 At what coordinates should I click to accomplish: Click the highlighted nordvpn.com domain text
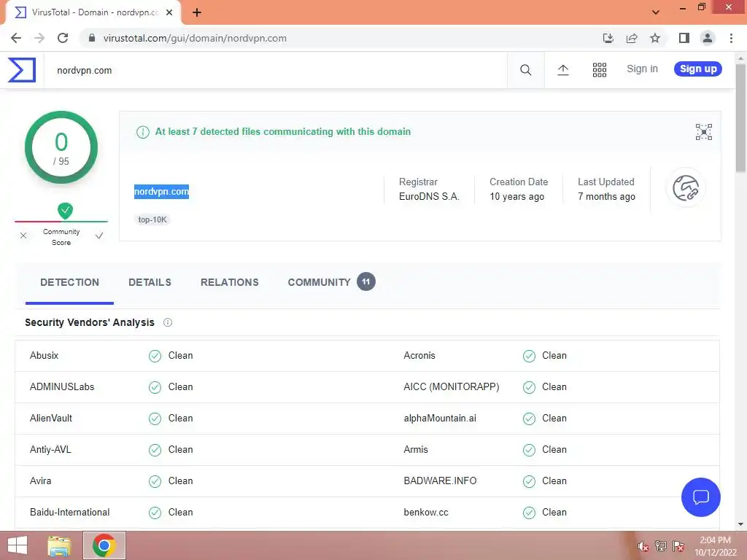pos(161,192)
